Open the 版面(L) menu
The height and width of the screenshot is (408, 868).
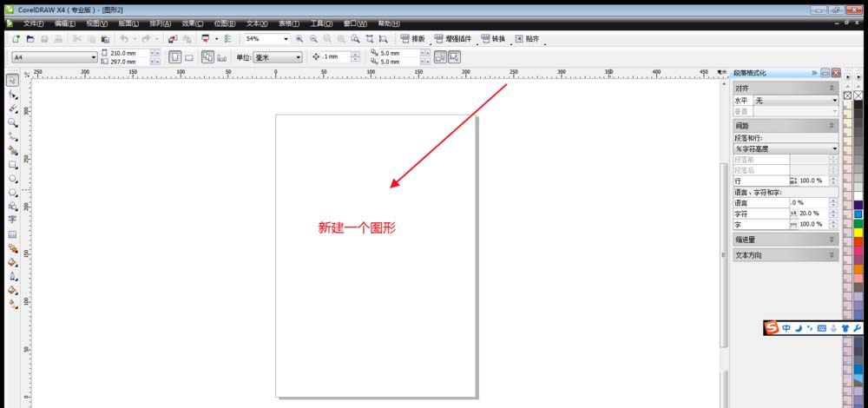point(128,23)
